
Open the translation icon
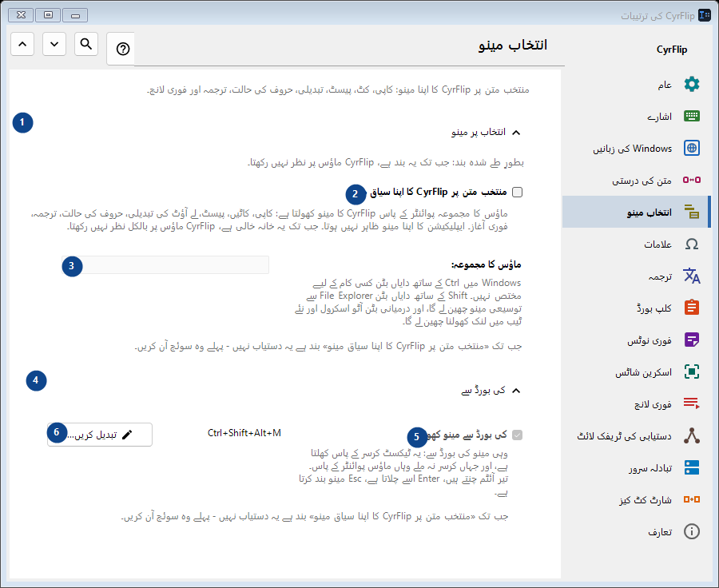click(x=692, y=276)
